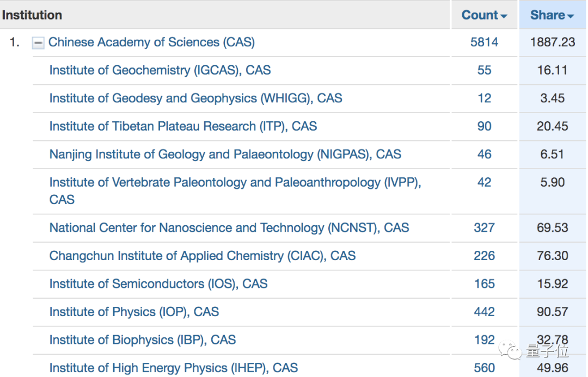Sort by Count column dropdown arrow
Viewport: 588px width, 377px height.
click(504, 16)
